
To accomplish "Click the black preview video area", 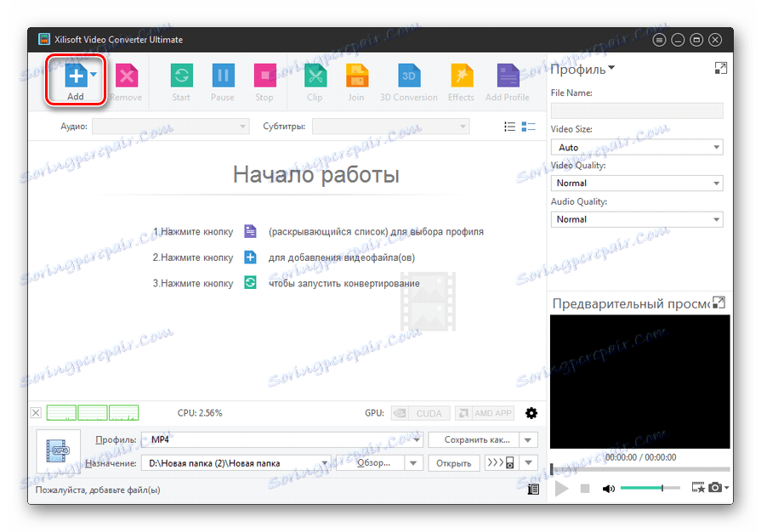I will 639,382.
